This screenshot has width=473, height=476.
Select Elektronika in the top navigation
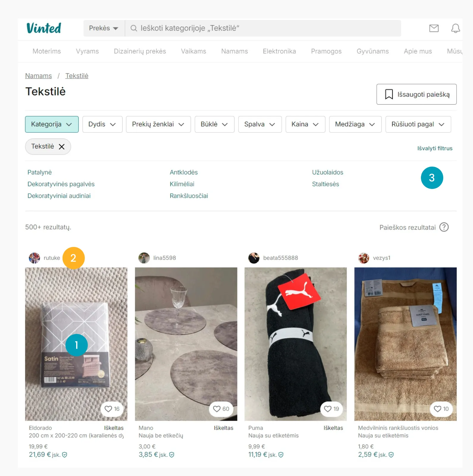click(x=279, y=51)
